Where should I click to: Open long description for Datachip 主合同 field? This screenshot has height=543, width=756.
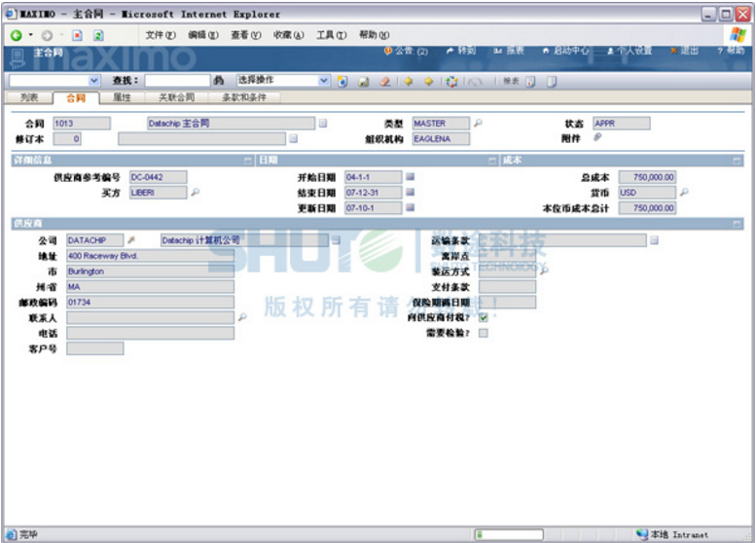[323, 124]
